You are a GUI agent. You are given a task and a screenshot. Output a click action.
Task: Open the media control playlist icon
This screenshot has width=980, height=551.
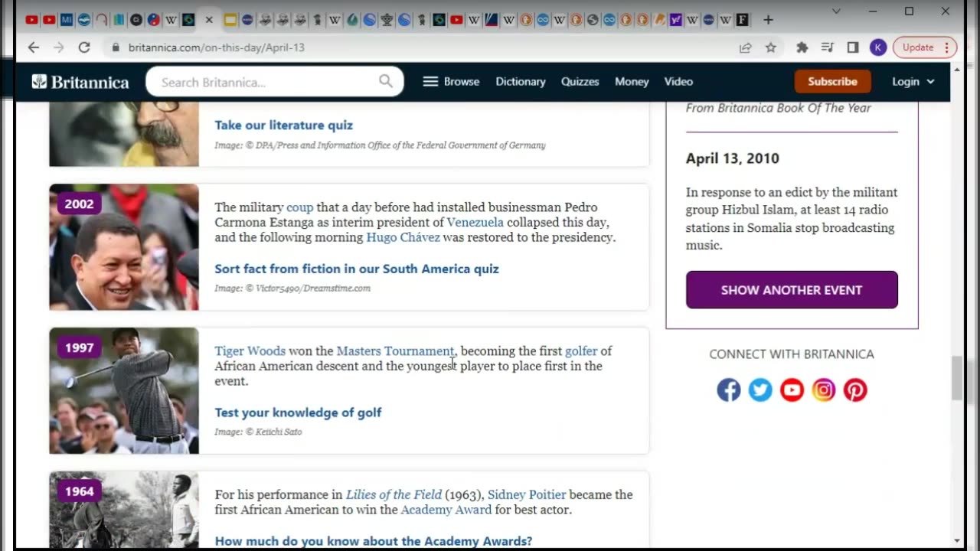[828, 47]
